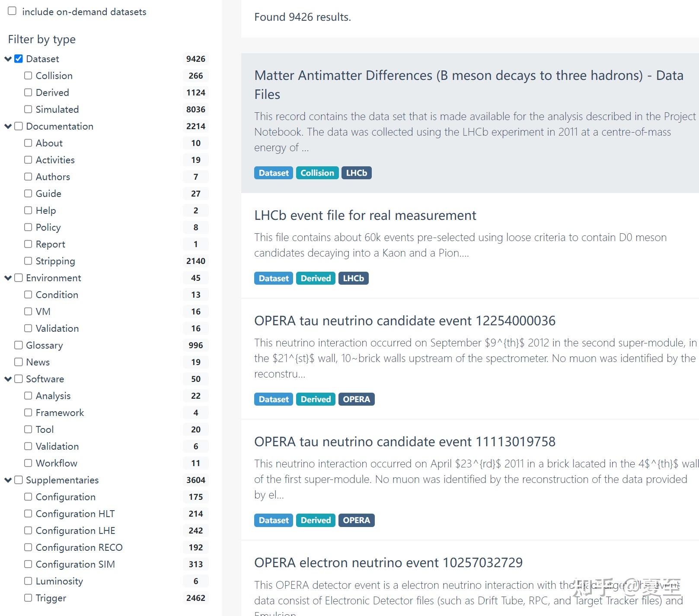Click the Trigger count badge 2462

[196, 598]
